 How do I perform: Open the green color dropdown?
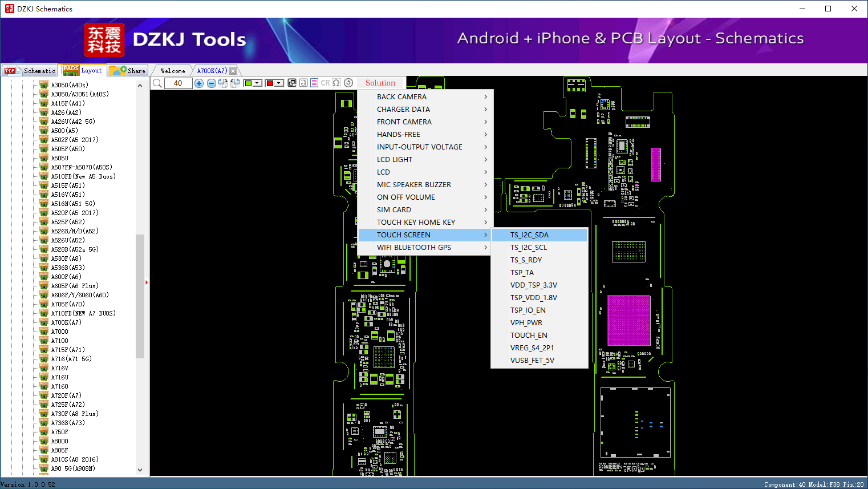pyautogui.click(x=257, y=83)
